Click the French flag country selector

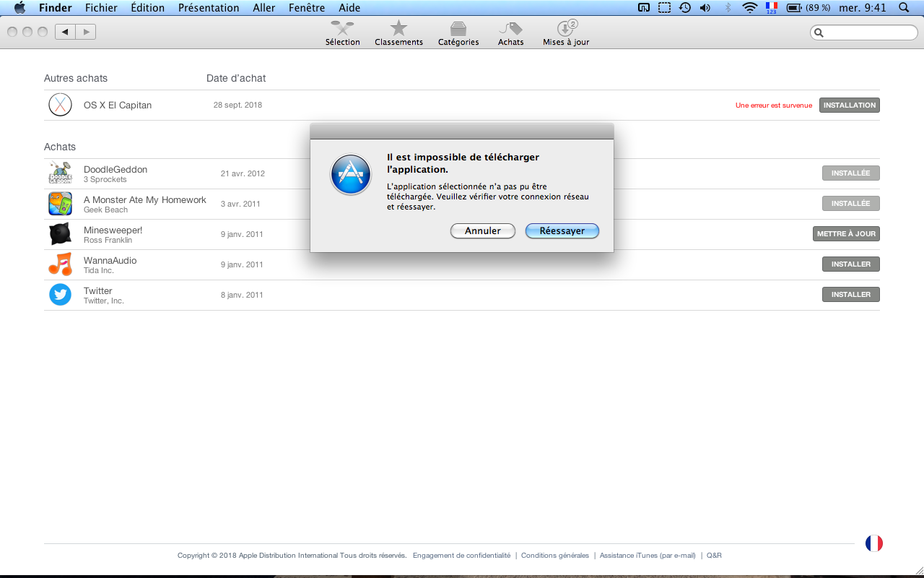pyautogui.click(x=873, y=543)
